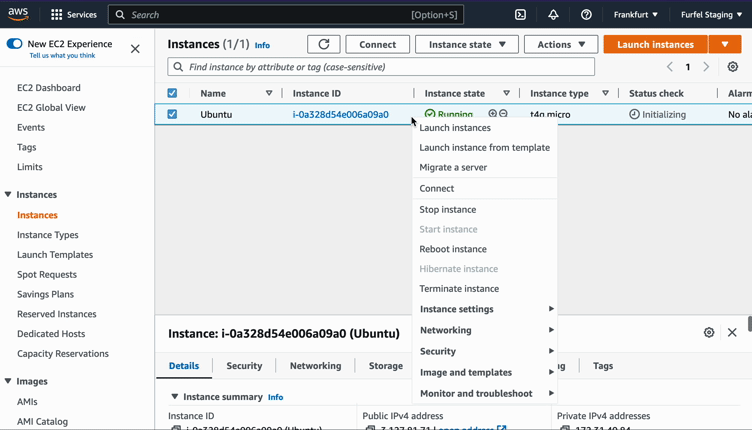Open Spot Requests in sidebar
The width and height of the screenshot is (752, 430).
47,274
